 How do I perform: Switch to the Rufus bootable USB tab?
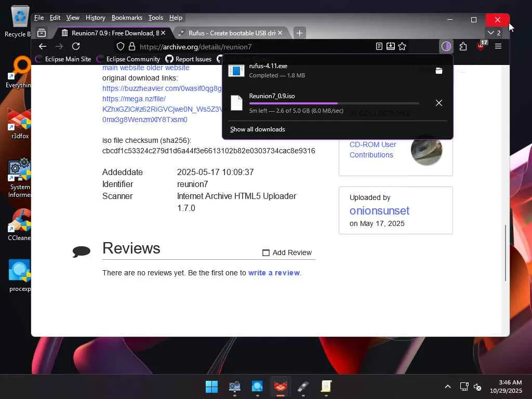pyautogui.click(x=232, y=33)
